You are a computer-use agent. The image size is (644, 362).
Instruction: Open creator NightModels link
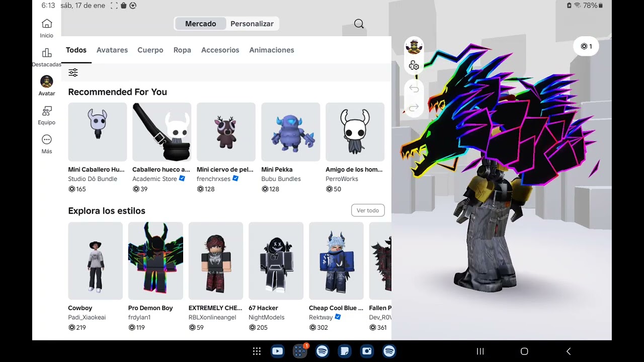pyautogui.click(x=267, y=317)
